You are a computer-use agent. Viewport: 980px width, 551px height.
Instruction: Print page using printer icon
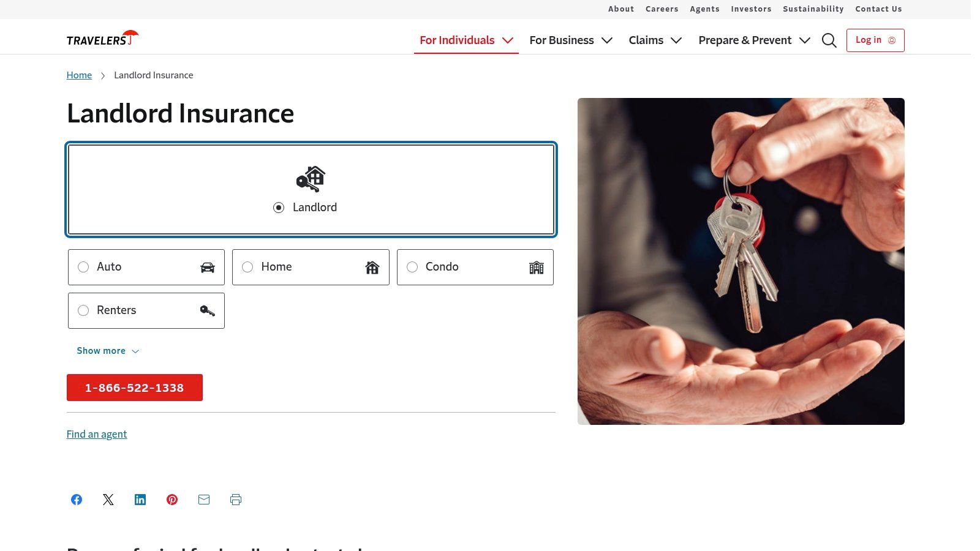[236, 500]
